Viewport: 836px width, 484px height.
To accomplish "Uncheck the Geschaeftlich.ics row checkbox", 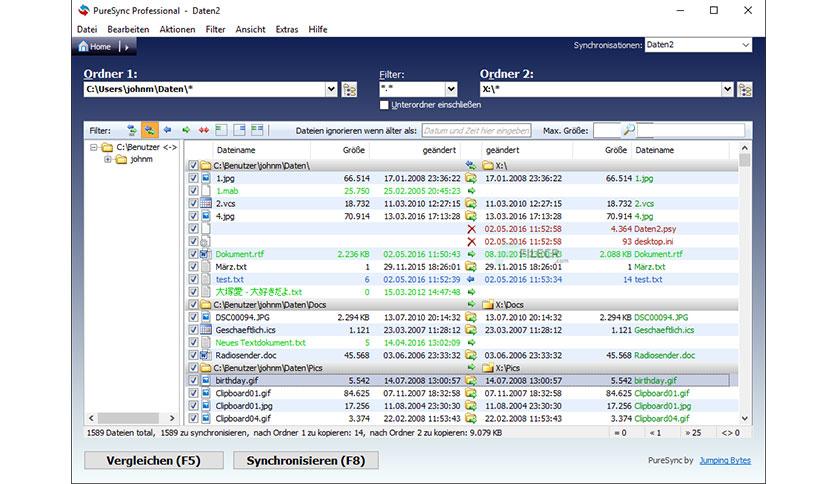I will click(193, 330).
